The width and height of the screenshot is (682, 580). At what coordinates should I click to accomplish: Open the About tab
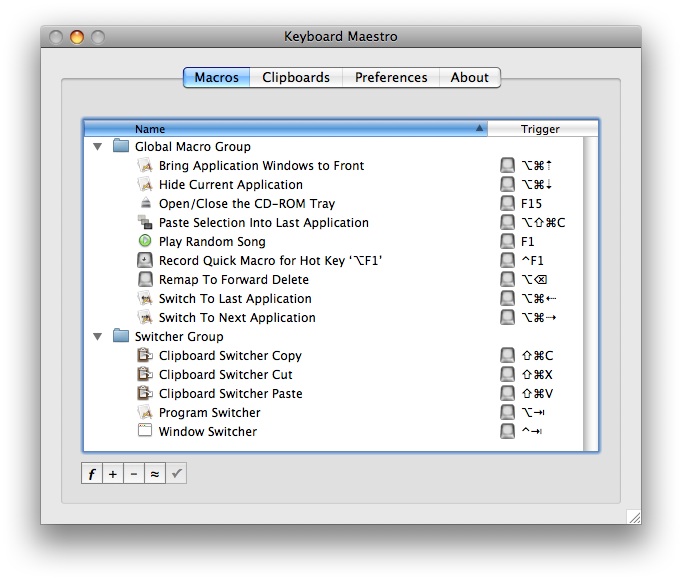coord(469,77)
